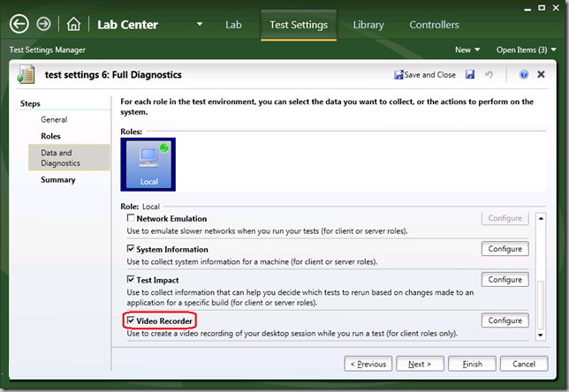Image resolution: width=569 pixels, height=392 pixels.
Task: Expand the Open Items (3) dropdown
Action: click(527, 49)
